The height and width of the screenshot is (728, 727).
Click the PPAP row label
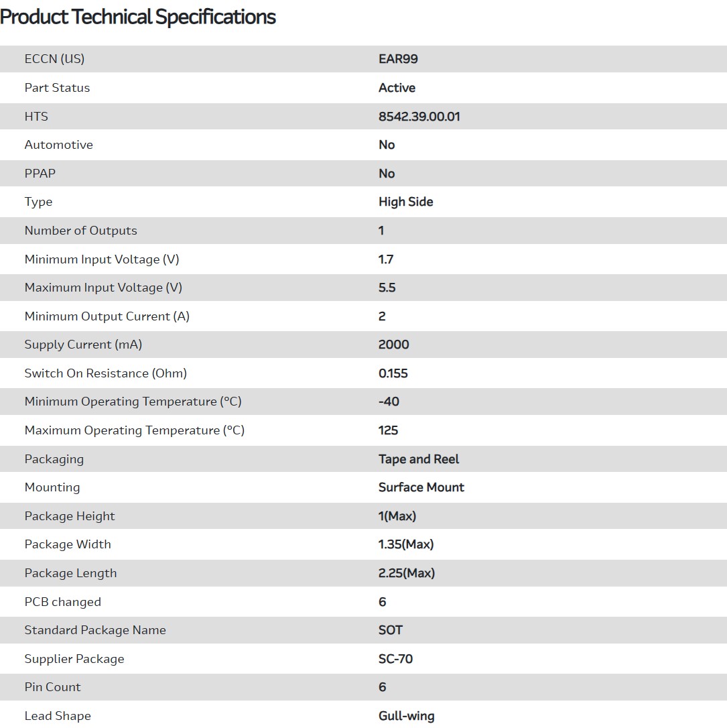click(40, 174)
